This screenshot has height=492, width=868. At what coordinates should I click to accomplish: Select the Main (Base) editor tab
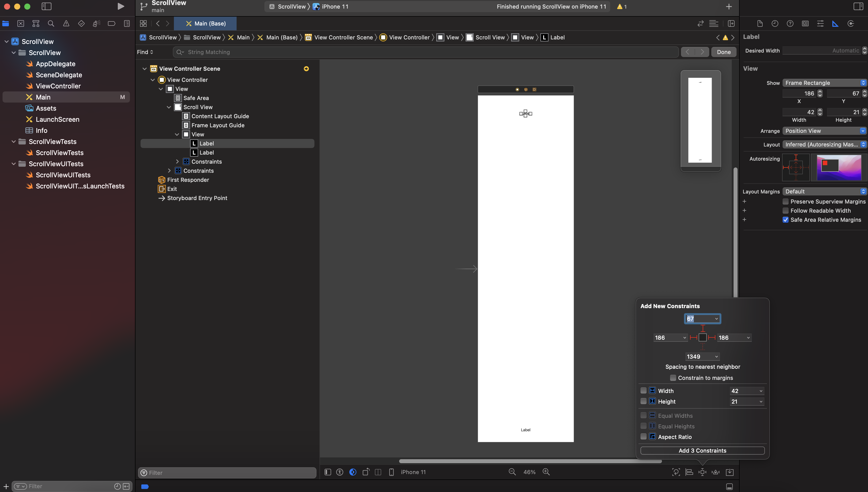tap(205, 23)
